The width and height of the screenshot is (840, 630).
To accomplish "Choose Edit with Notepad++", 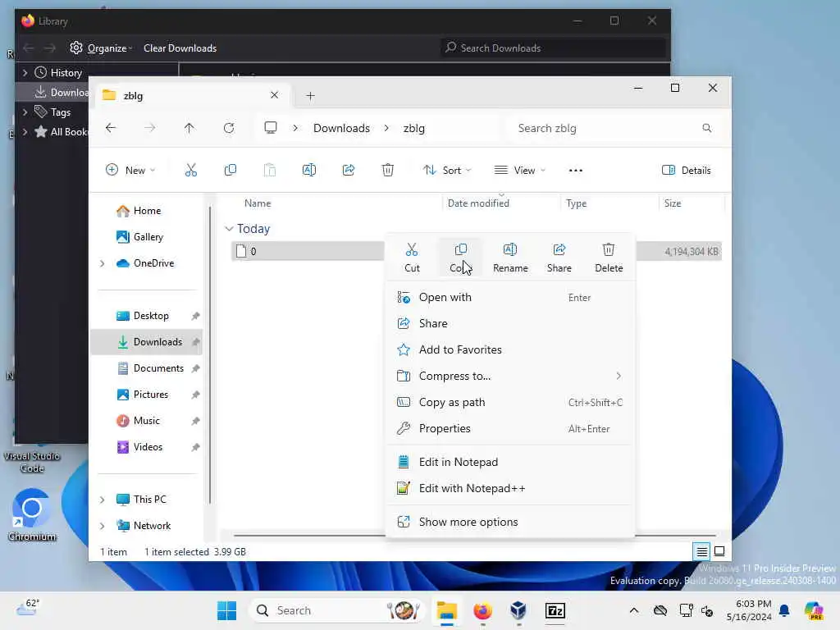I will (510, 488).
